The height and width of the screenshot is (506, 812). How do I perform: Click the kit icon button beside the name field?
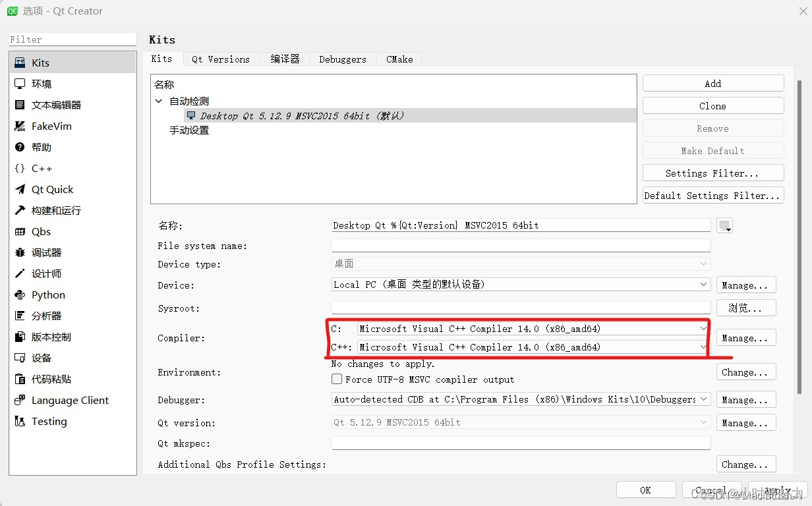[725, 225]
